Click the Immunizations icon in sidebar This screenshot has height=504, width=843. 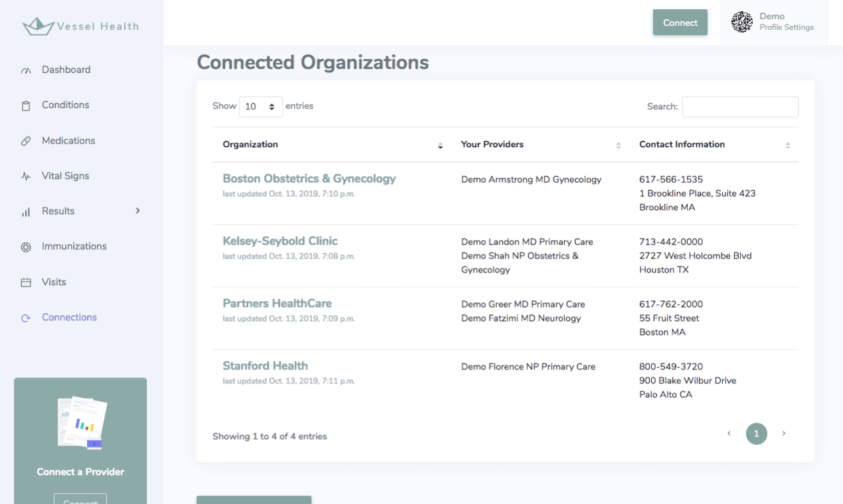26,247
